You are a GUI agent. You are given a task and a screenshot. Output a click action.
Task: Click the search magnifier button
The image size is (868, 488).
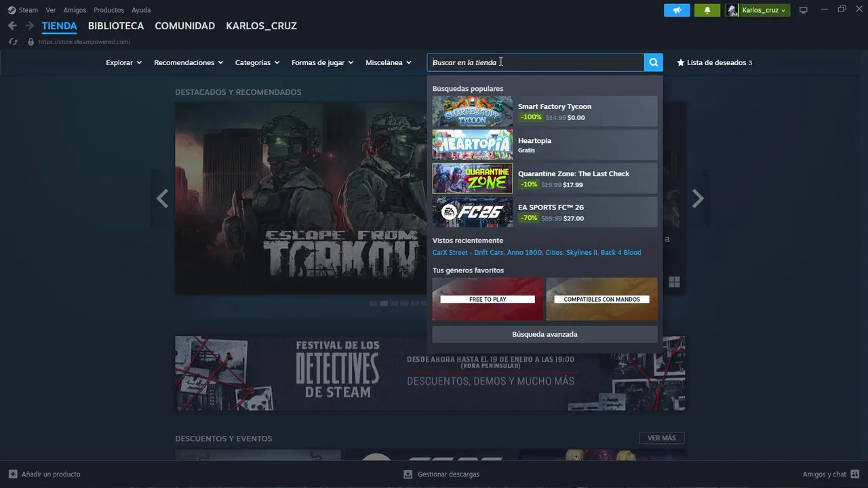[653, 62]
